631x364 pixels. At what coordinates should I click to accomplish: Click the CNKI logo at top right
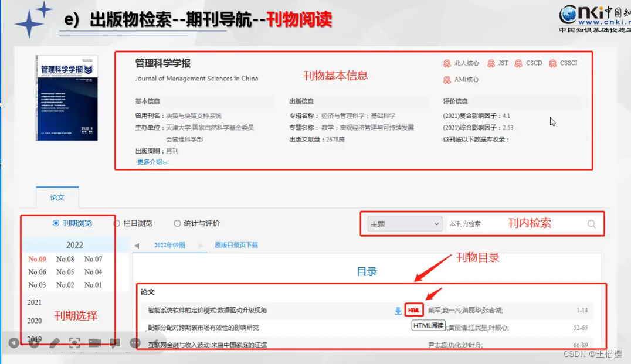(x=595, y=18)
